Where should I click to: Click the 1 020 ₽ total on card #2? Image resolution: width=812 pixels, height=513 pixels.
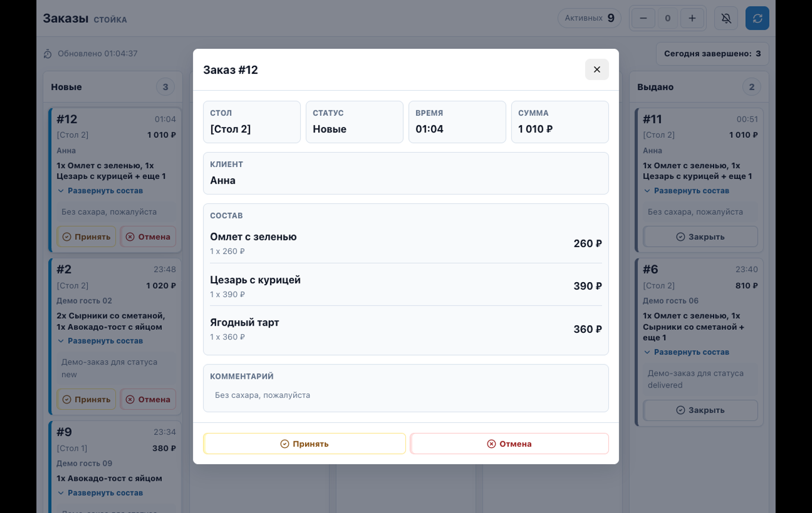[161, 286]
